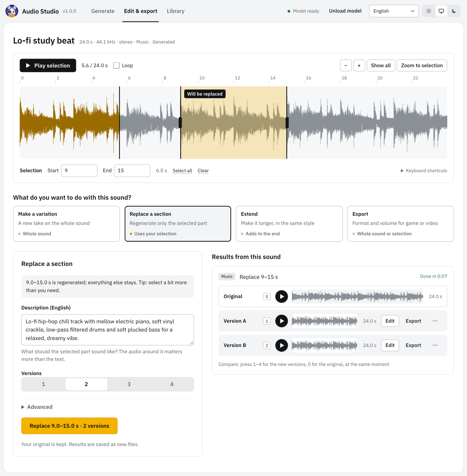Click the Original result waveform thumbnail
This screenshot has height=476, width=467.
(357, 297)
